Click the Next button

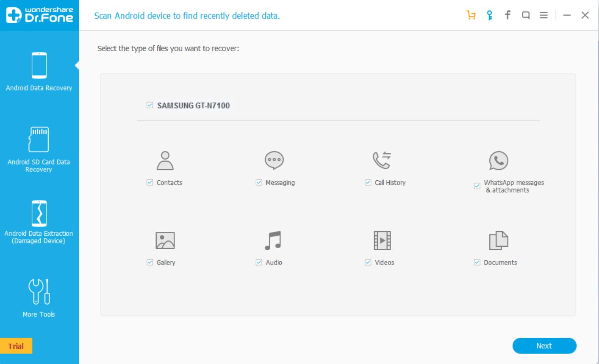(544, 346)
